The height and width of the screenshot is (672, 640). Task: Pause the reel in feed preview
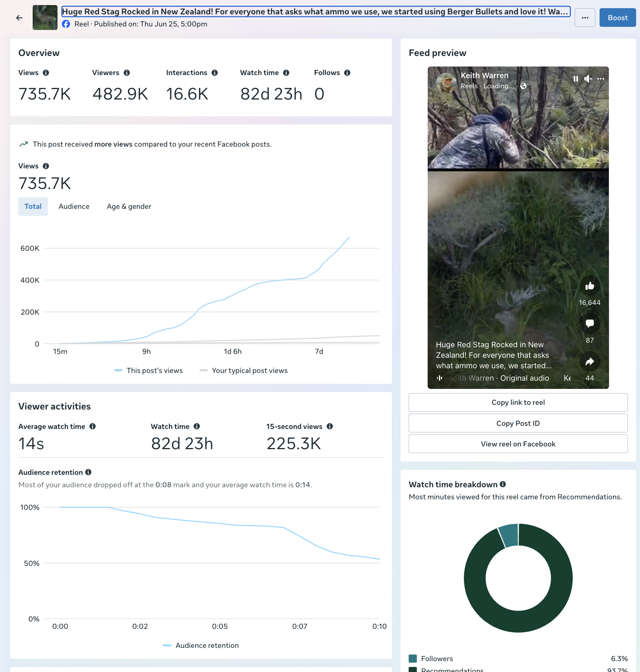tap(576, 79)
